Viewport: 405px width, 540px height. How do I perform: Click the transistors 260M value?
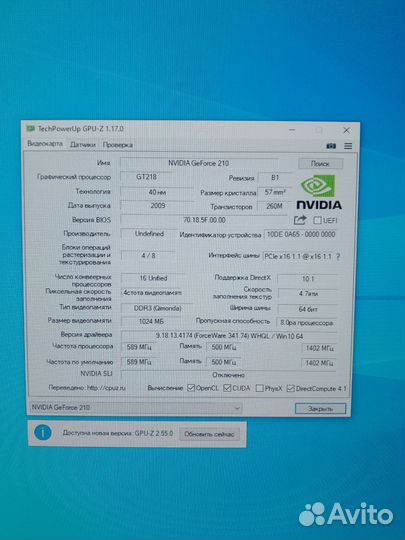point(274,206)
